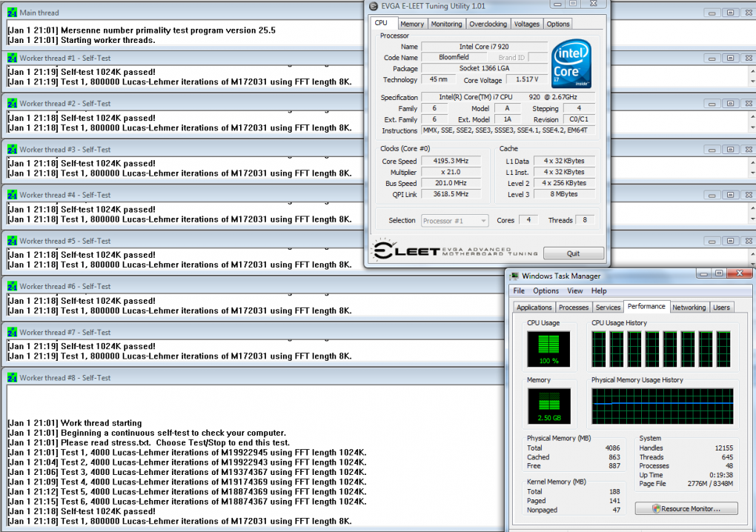Click the Worker thread #8 window icon

coord(12,378)
